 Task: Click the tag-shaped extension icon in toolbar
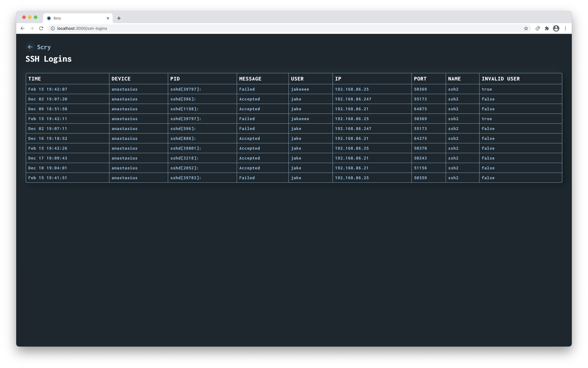pos(537,29)
